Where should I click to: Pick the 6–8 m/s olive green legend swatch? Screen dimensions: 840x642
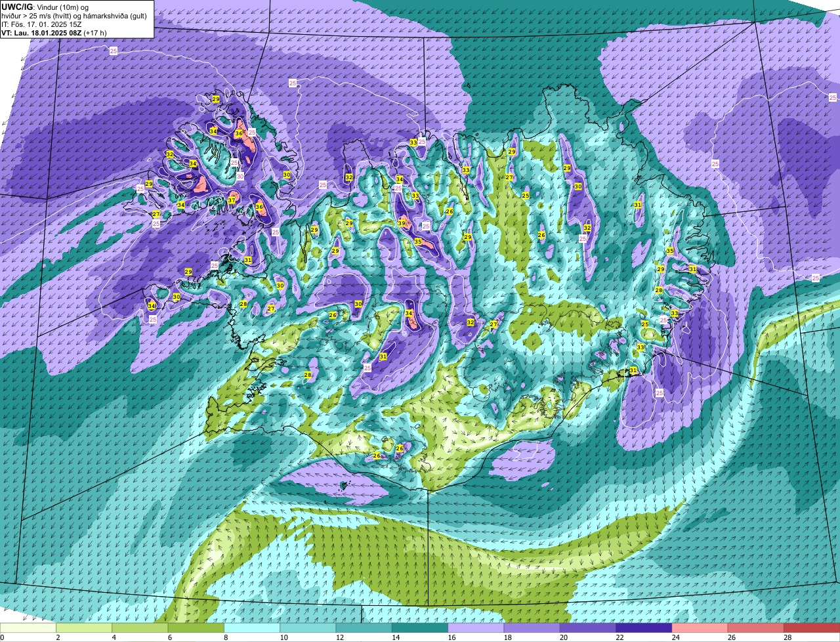pos(196,628)
